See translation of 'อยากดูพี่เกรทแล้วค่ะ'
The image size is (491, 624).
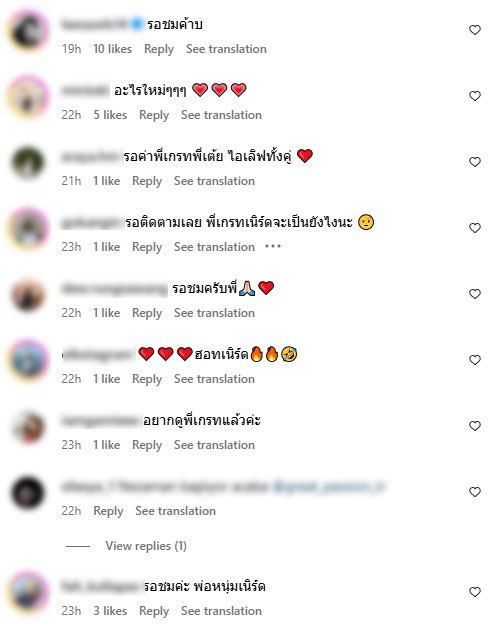coord(214,445)
